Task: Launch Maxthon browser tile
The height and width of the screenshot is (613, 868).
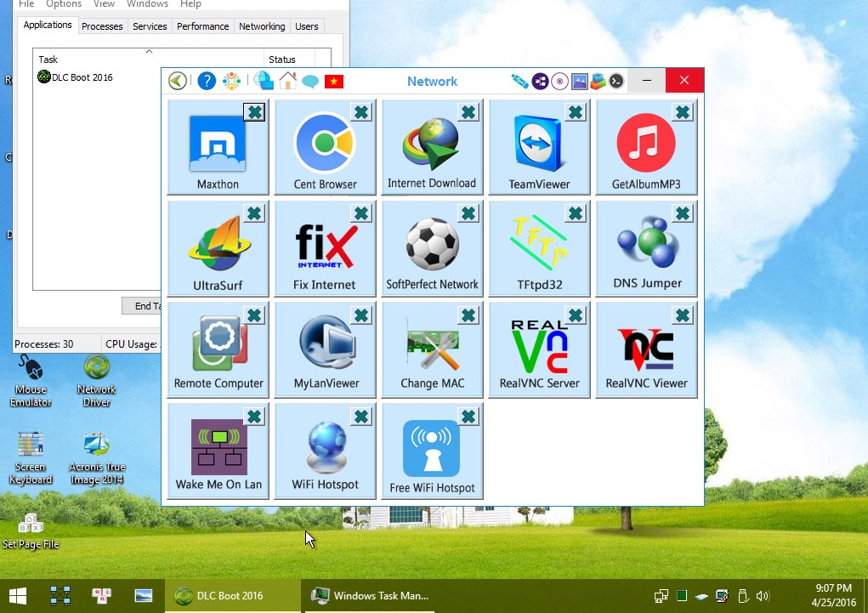Action: click(x=218, y=147)
